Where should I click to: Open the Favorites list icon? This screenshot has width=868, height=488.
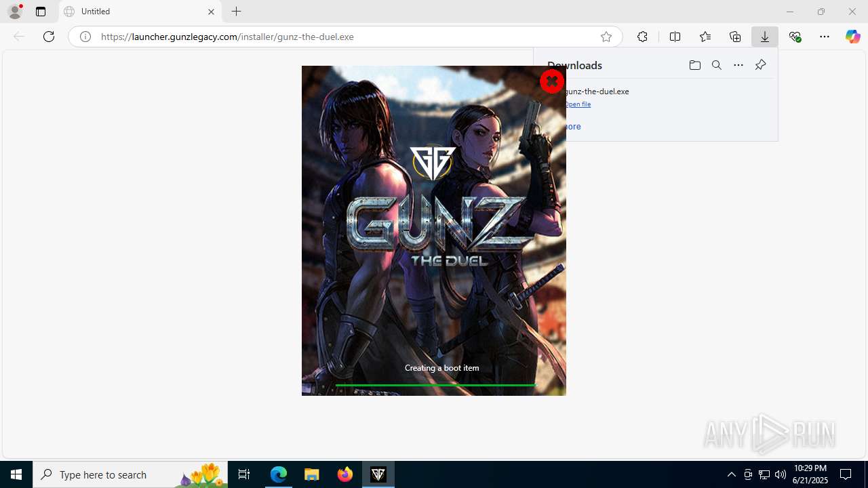(x=705, y=37)
